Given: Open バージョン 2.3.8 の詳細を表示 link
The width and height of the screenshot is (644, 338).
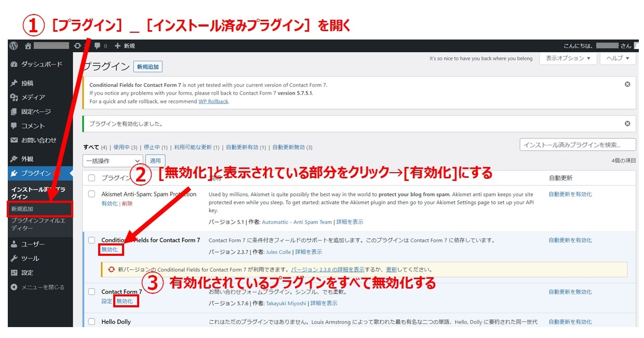Looking at the screenshot, I should [328, 270].
